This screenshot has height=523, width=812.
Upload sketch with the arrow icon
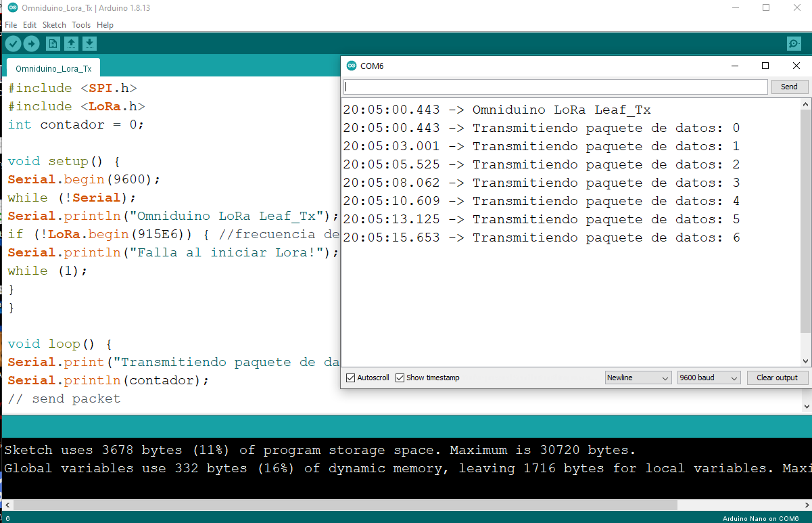(31, 44)
